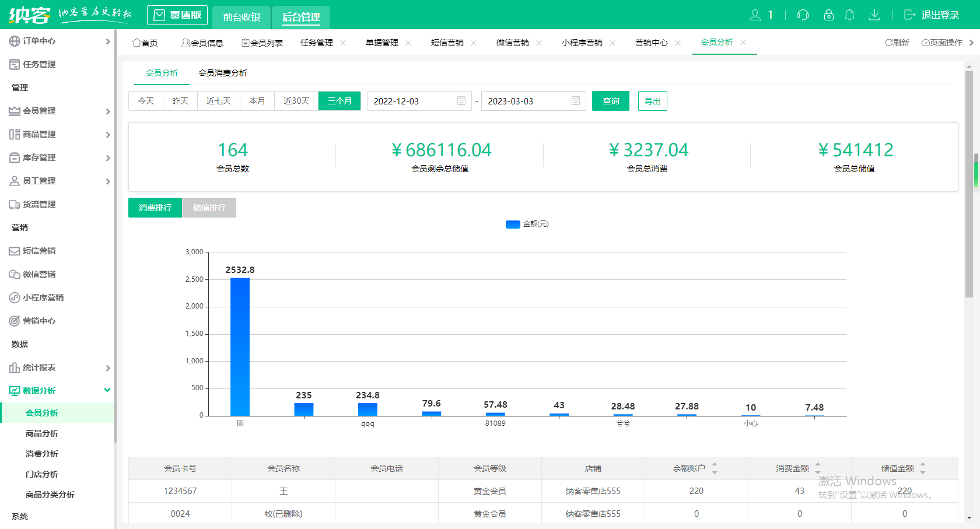Screen dimensions: 980x529
Task: Click the lock screen icon
Action: (x=828, y=15)
